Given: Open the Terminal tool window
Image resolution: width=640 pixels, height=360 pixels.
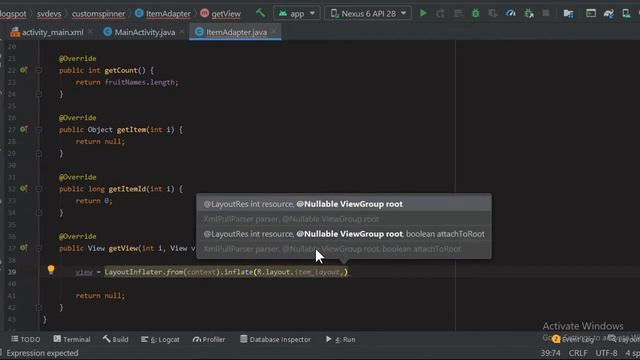Looking at the screenshot, I should click(x=71, y=339).
